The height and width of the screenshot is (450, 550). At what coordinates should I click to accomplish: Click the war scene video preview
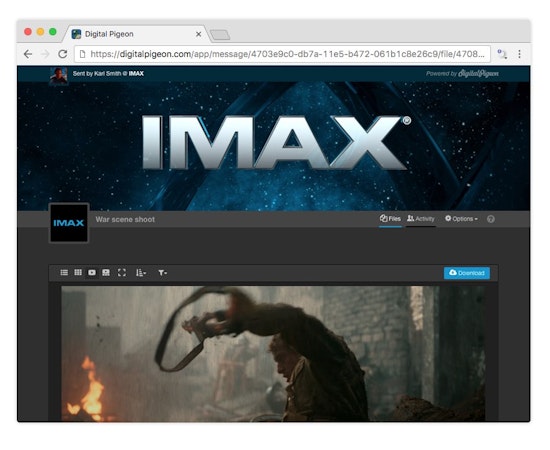[x=273, y=354]
